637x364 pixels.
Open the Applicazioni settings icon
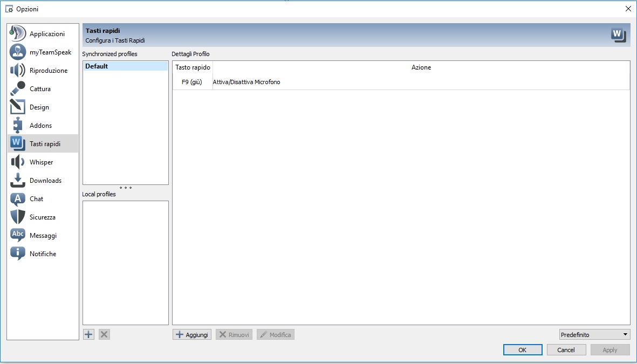tap(18, 33)
